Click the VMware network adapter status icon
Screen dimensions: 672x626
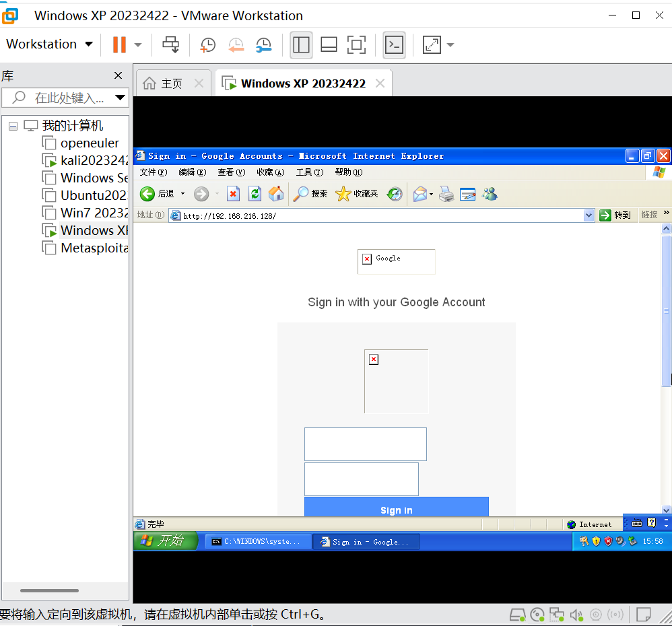click(x=556, y=615)
